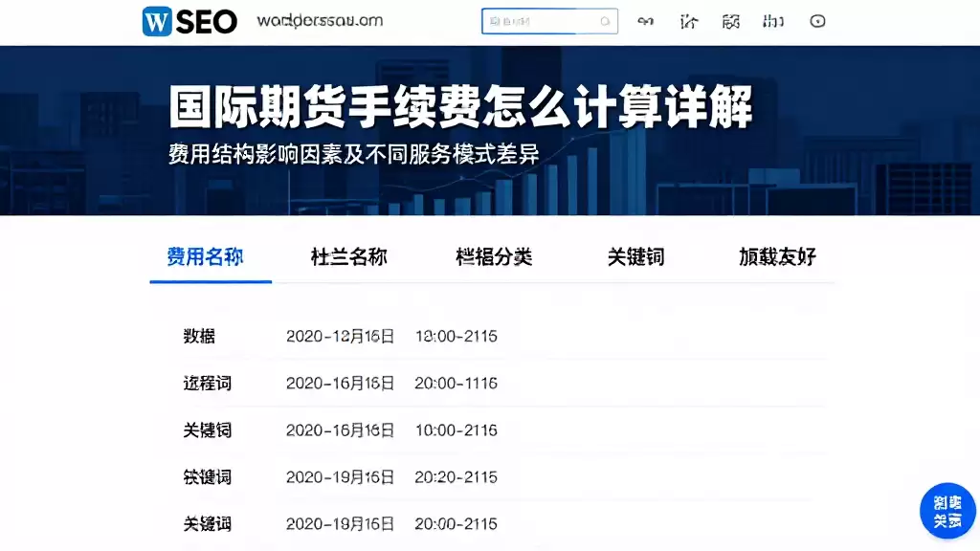Open the last tab 加载友好
Image resolution: width=980 pixels, height=551 pixels.
pos(777,256)
